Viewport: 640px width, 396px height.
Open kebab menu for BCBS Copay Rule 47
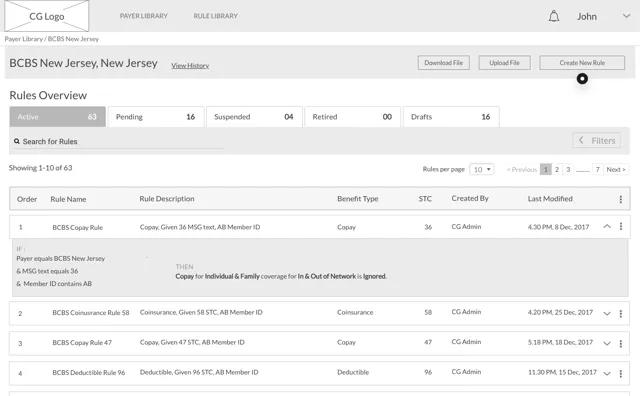coord(620,344)
